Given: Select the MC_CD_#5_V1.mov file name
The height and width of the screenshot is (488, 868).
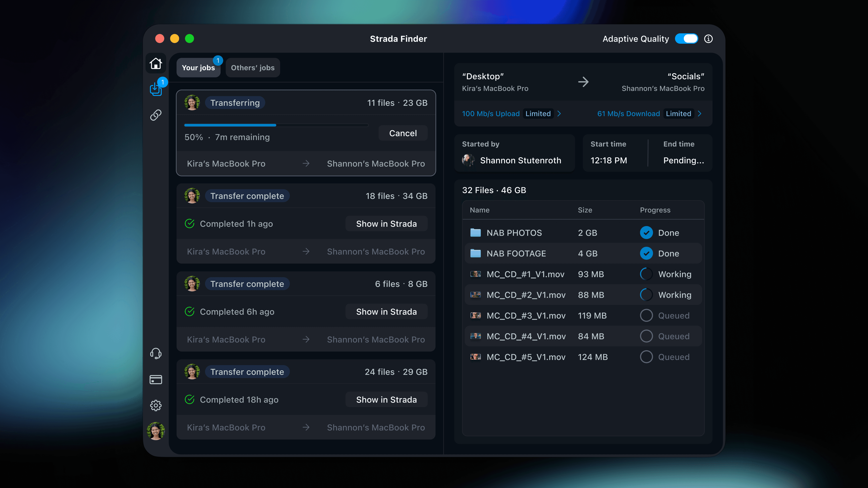Looking at the screenshot, I should point(526,357).
